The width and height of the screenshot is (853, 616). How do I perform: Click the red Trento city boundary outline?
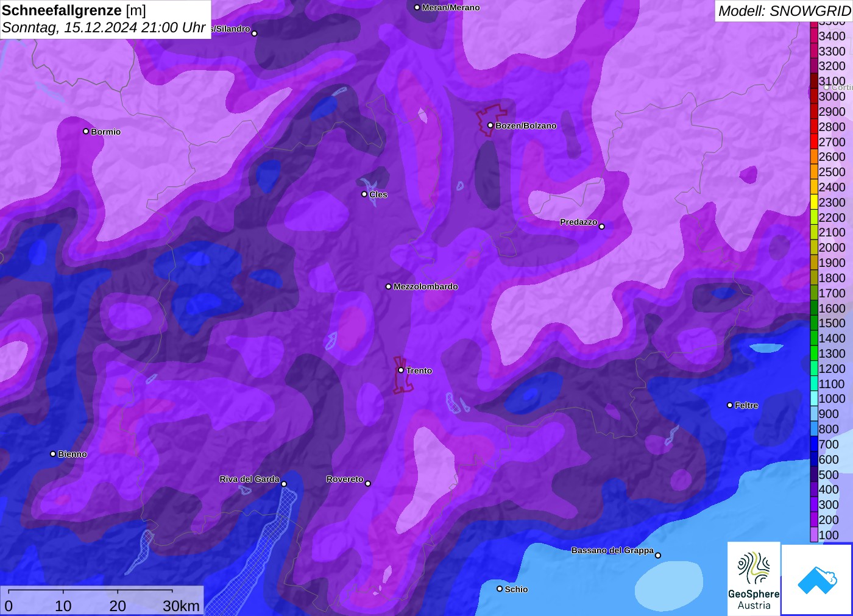tap(402, 375)
